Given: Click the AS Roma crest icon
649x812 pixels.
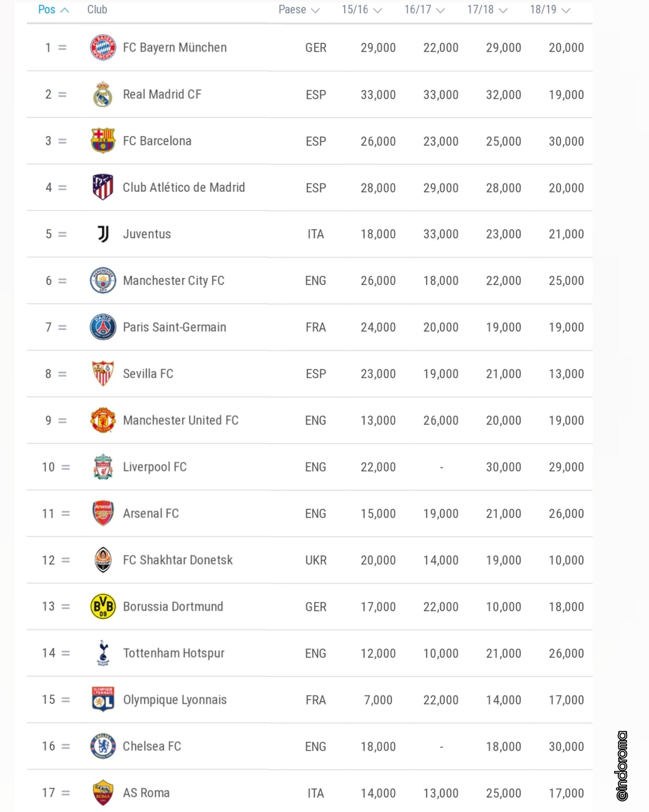Looking at the screenshot, I should (103, 793).
